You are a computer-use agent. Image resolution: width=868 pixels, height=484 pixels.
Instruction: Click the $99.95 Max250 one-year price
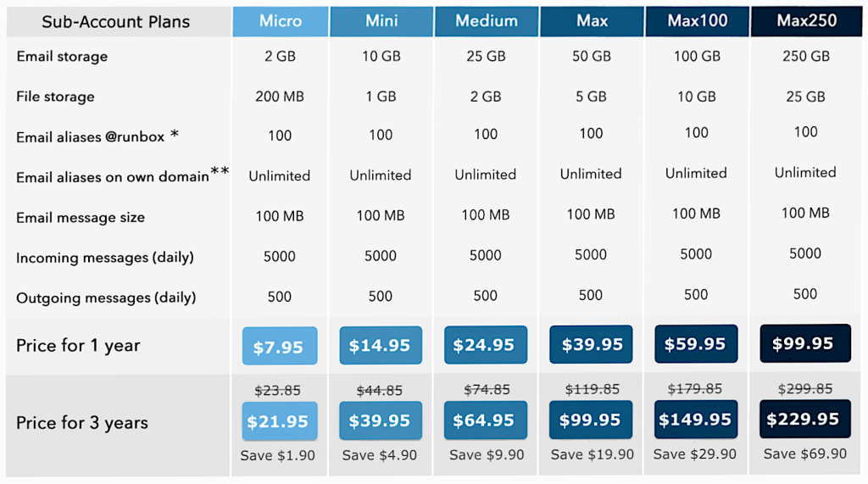(x=804, y=342)
